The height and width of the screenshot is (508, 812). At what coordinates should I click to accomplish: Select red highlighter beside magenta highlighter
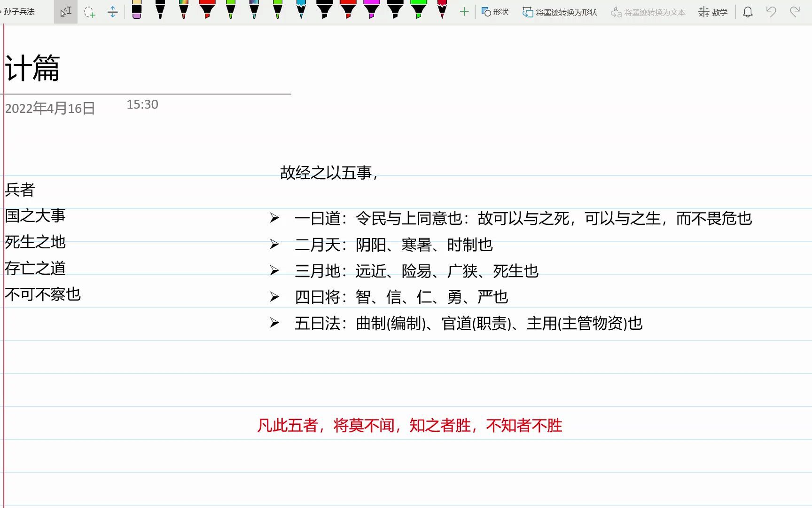pos(348,9)
